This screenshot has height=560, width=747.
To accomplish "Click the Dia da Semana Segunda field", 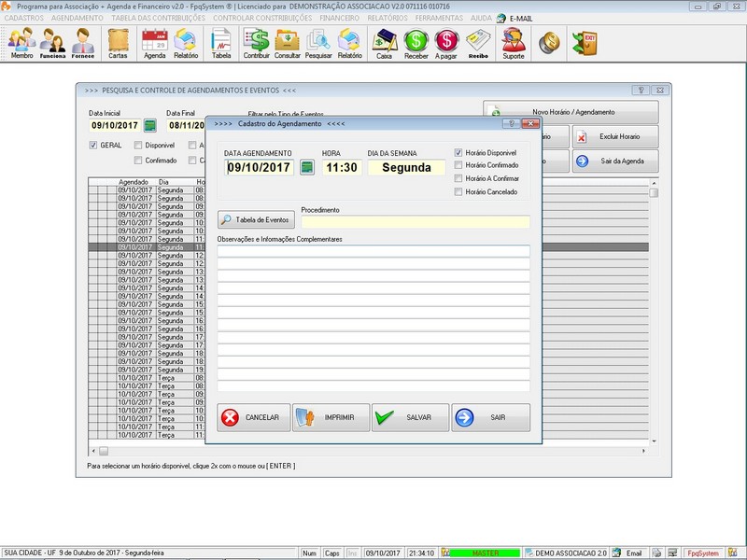I will (x=406, y=168).
